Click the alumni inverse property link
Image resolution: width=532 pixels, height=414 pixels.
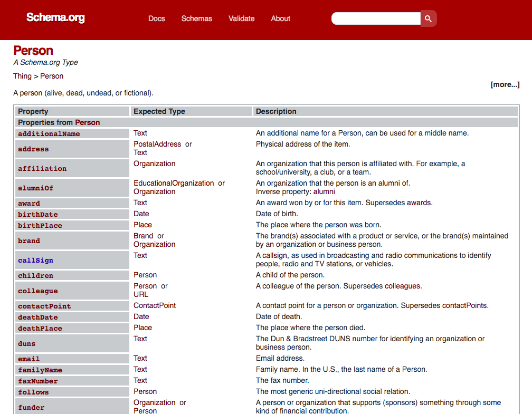pyautogui.click(x=324, y=191)
